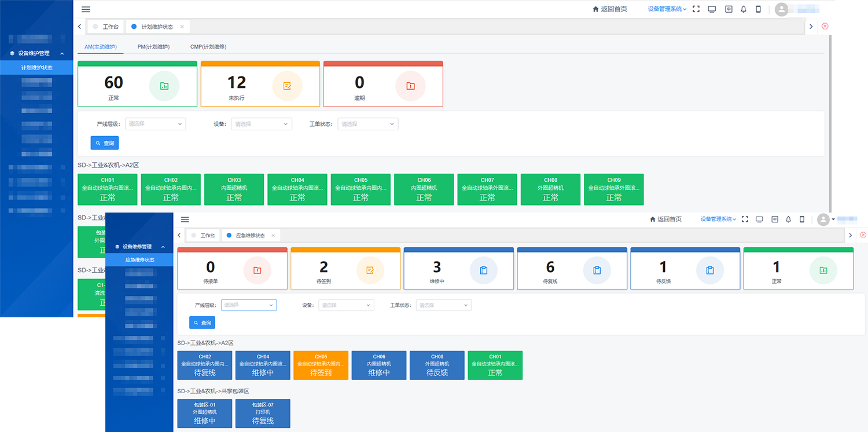
Task: Click the monitor icon in the 应急维修状态 window header
Action: pyautogui.click(x=759, y=219)
